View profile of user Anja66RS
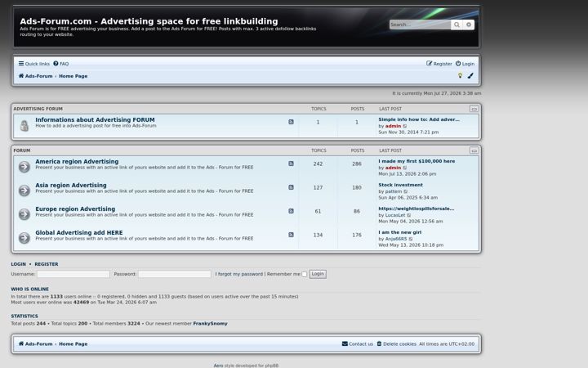Image resolution: width=588 pixels, height=368 pixels. [396, 239]
